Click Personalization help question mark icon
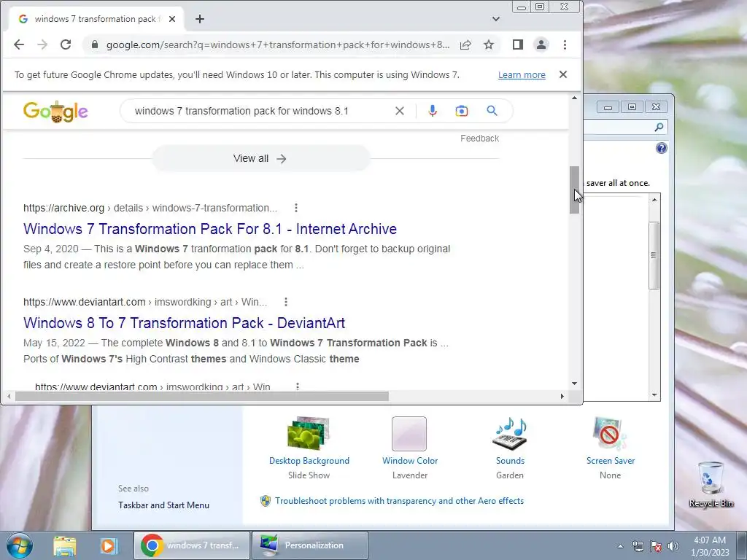This screenshot has height=560, width=747. pyautogui.click(x=661, y=148)
